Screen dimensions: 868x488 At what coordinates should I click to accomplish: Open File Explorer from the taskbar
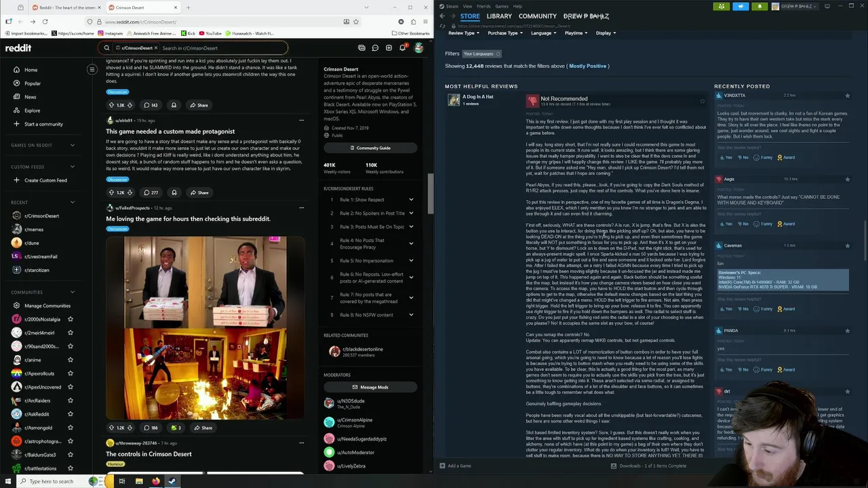pyautogui.click(x=139, y=481)
